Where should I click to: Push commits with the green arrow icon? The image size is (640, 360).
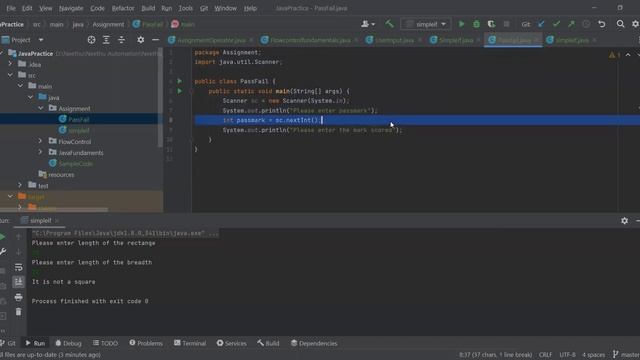point(571,24)
